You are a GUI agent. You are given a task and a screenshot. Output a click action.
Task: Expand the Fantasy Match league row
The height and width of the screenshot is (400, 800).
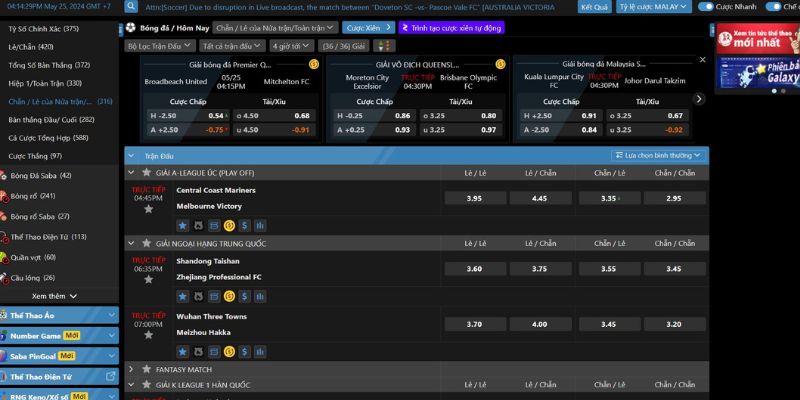point(131,369)
